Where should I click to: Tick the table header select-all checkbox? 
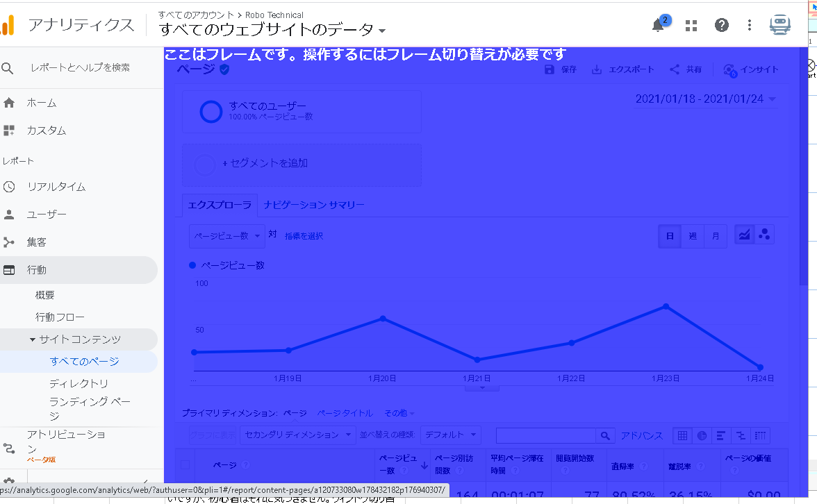point(185,465)
